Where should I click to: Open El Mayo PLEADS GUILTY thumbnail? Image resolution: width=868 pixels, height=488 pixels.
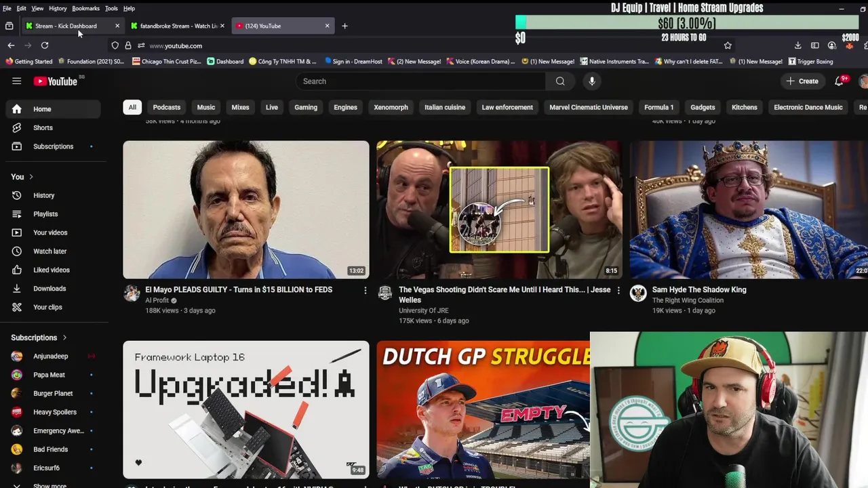coord(246,209)
